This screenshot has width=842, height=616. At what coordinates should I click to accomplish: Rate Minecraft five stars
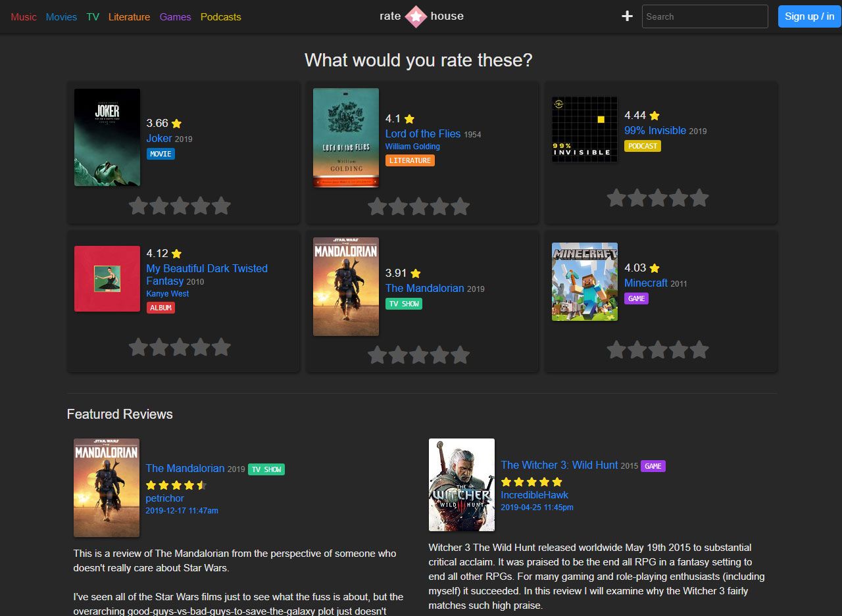699,350
